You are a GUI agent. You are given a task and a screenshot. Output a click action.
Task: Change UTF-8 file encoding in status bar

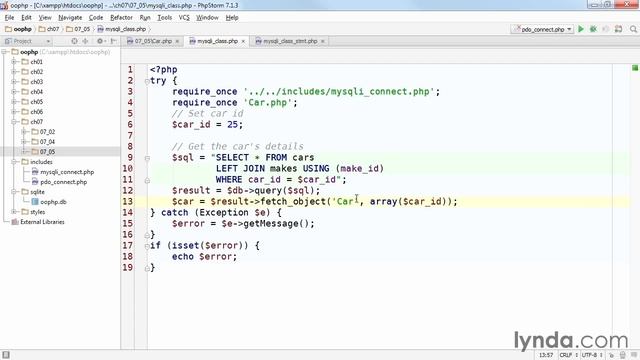591,355
